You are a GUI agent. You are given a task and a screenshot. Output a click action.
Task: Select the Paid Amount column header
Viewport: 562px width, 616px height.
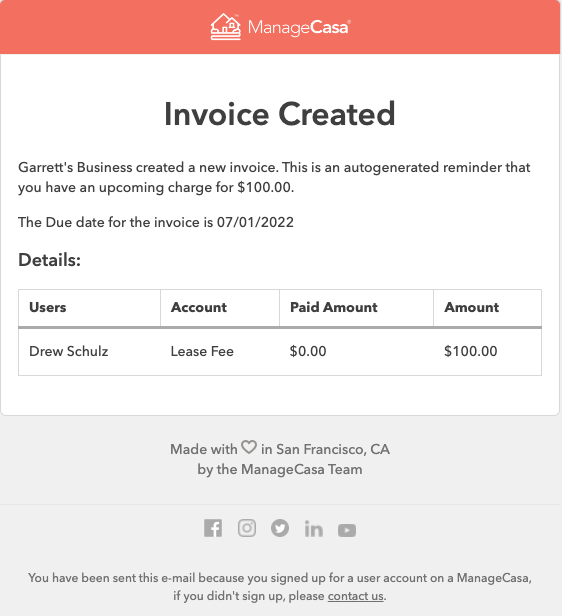[356, 308]
